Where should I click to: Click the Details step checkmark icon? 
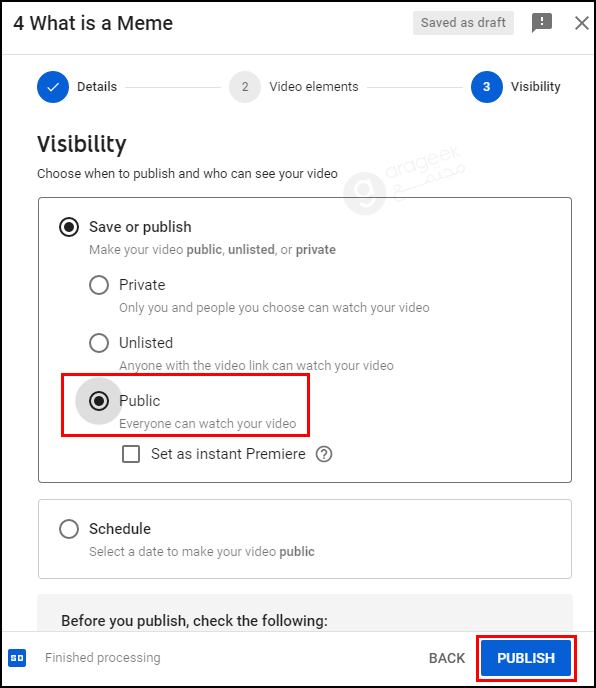[x=53, y=87]
